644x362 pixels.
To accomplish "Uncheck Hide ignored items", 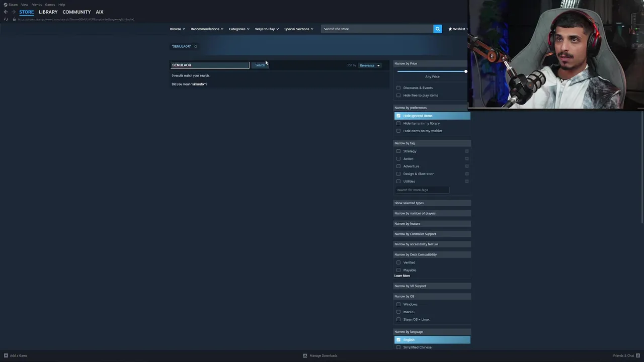I will coord(398,116).
